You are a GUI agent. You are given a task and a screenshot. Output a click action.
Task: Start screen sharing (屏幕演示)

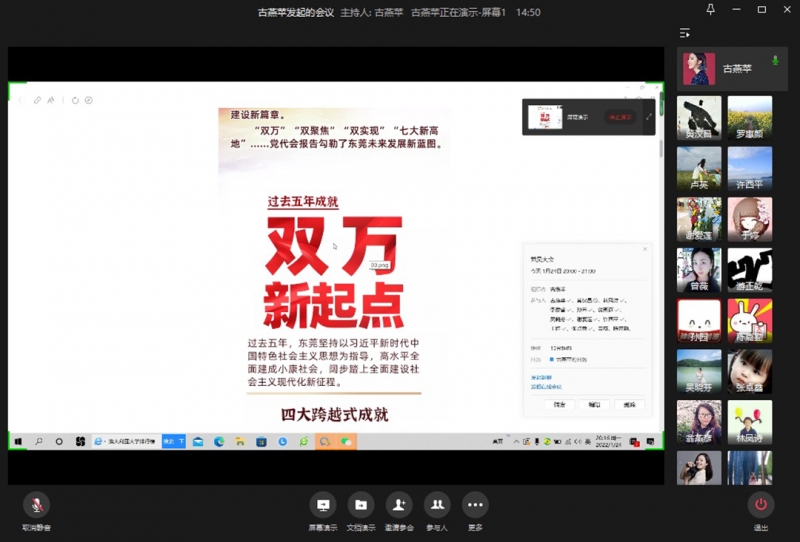pyautogui.click(x=322, y=505)
